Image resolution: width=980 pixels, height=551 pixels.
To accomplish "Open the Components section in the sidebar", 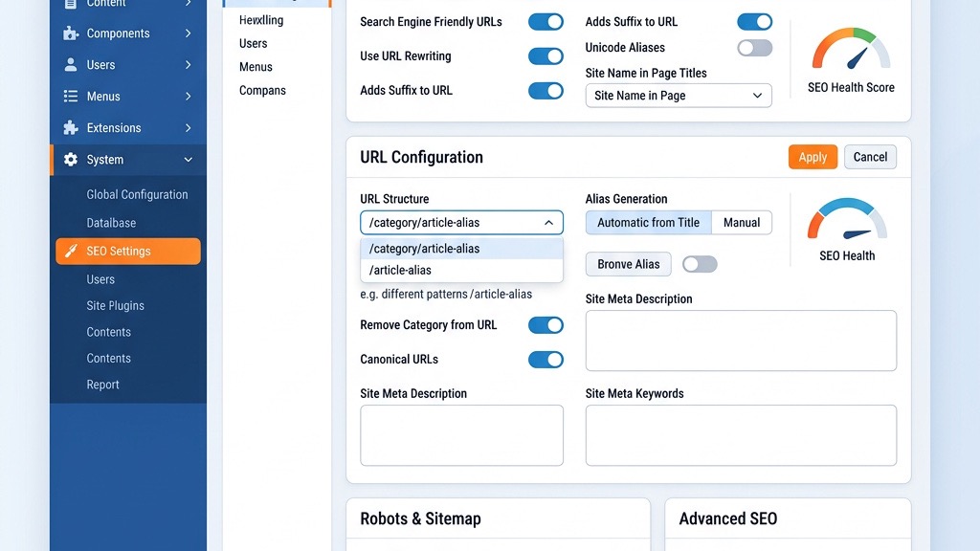I will click(72, 33).
